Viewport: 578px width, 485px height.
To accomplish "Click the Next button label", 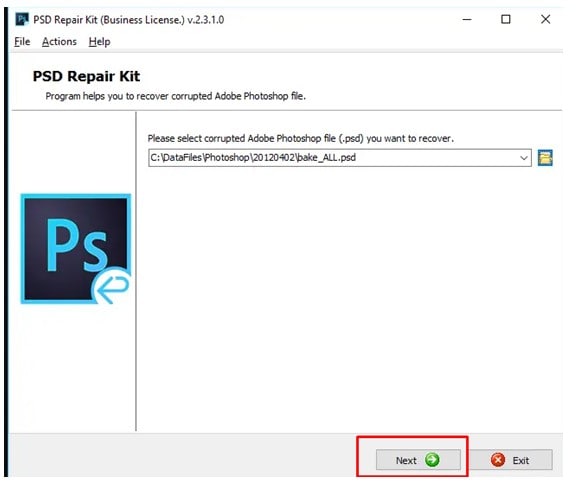I will click(406, 460).
